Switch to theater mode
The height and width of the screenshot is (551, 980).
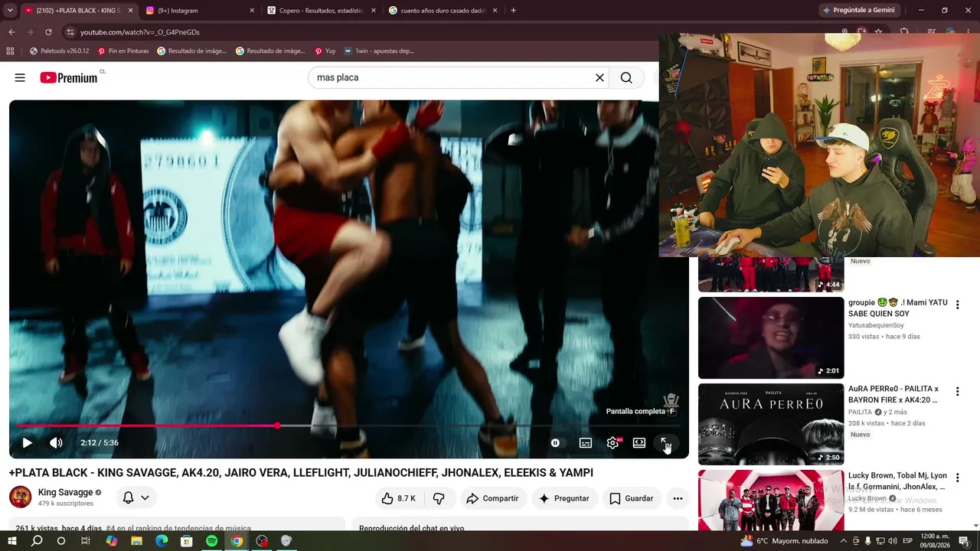click(x=639, y=442)
